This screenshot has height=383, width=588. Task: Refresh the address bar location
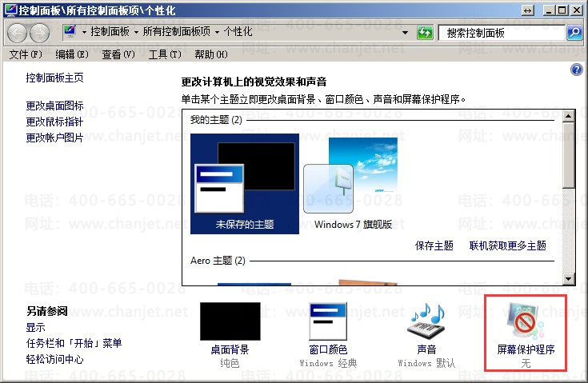[425, 33]
